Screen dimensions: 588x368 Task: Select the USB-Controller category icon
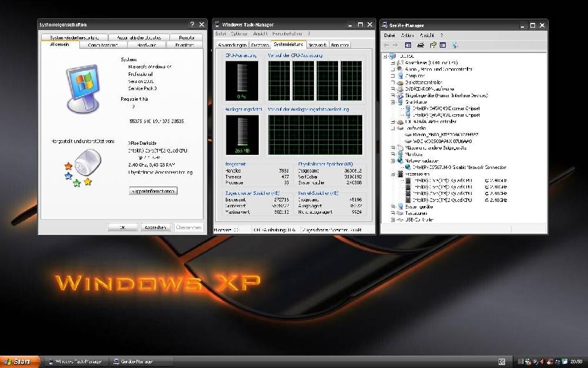[400, 219]
